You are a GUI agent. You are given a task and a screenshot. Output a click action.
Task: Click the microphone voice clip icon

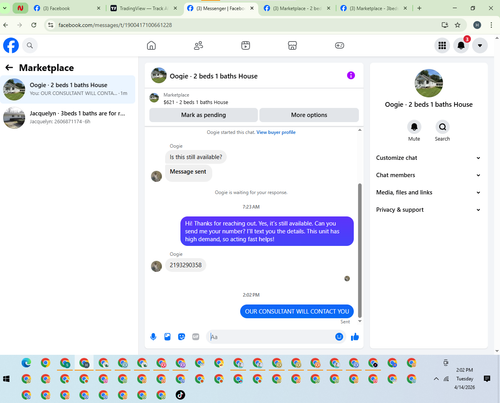pos(153,337)
